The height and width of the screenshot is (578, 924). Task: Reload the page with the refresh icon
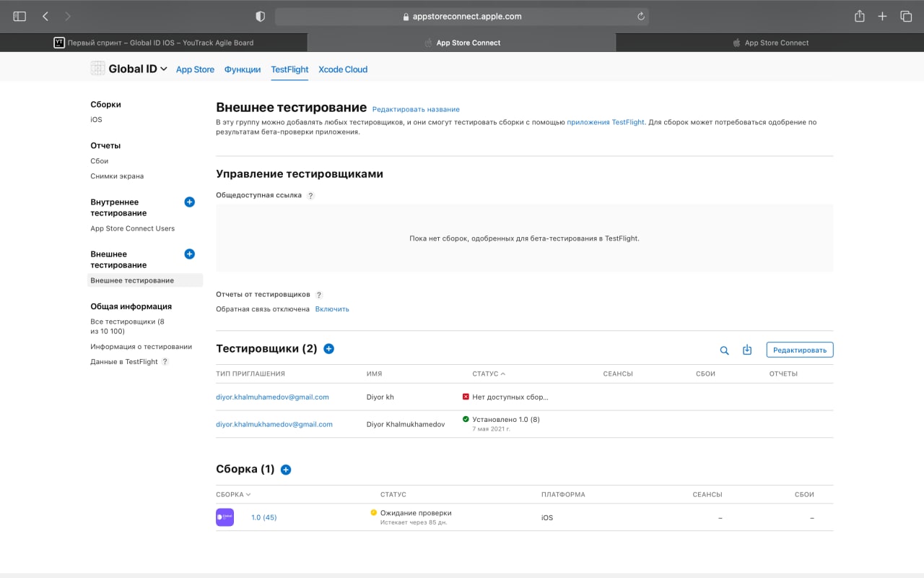640,16
